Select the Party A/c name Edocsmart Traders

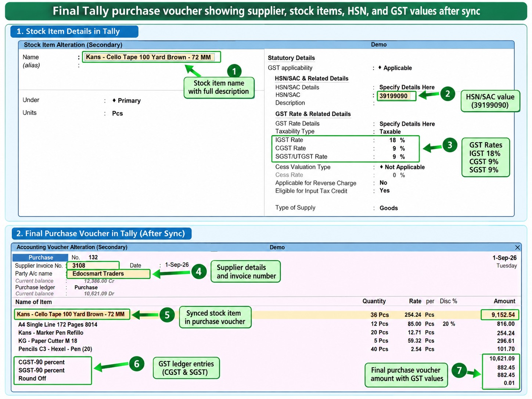108,274
